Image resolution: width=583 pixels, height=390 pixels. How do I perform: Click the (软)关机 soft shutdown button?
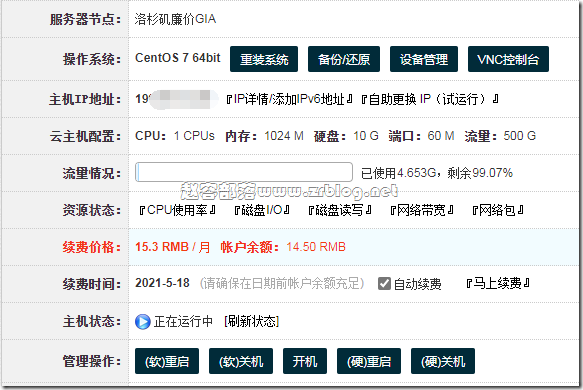pyautogui.click(x=241, y=361)
